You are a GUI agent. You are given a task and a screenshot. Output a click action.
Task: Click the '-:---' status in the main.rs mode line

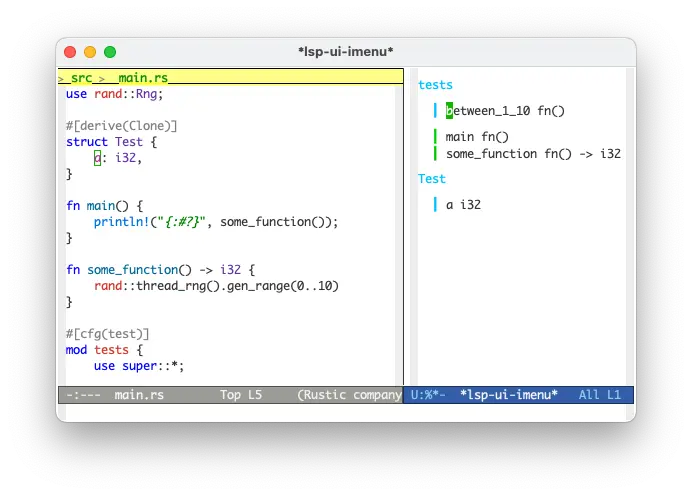(x=83, y=395)
